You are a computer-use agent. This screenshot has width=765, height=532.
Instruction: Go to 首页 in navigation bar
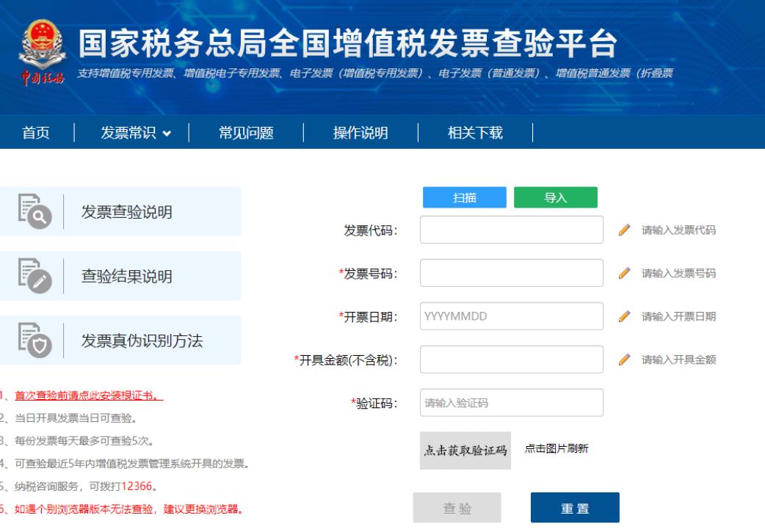[x=37, y=133]
